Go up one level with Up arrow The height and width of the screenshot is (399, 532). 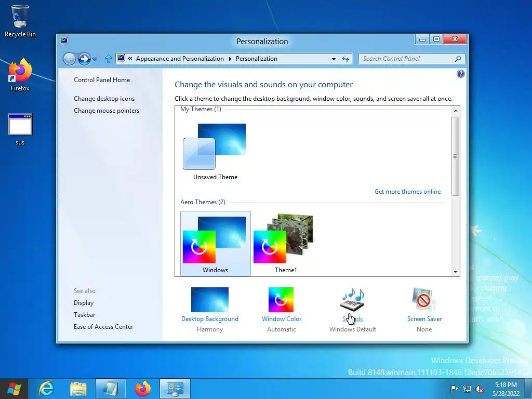[x=108, y=59]
